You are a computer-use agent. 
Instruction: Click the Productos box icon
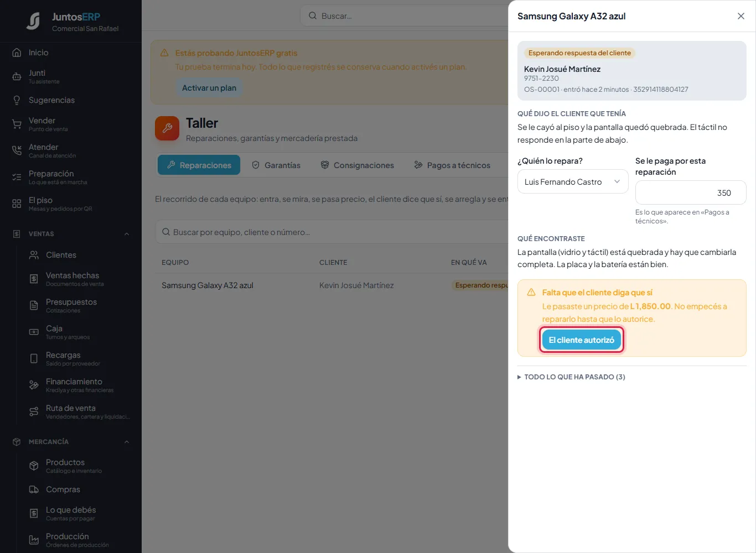34,466
